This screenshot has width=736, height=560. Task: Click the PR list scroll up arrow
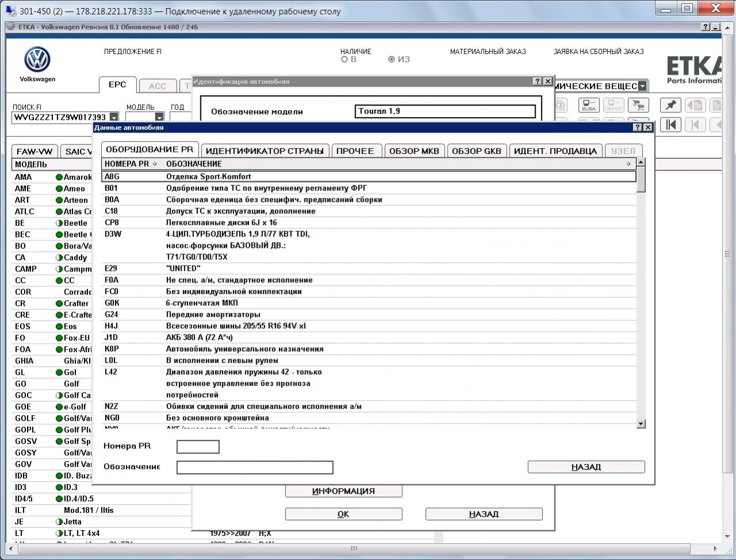click(641, 162)
